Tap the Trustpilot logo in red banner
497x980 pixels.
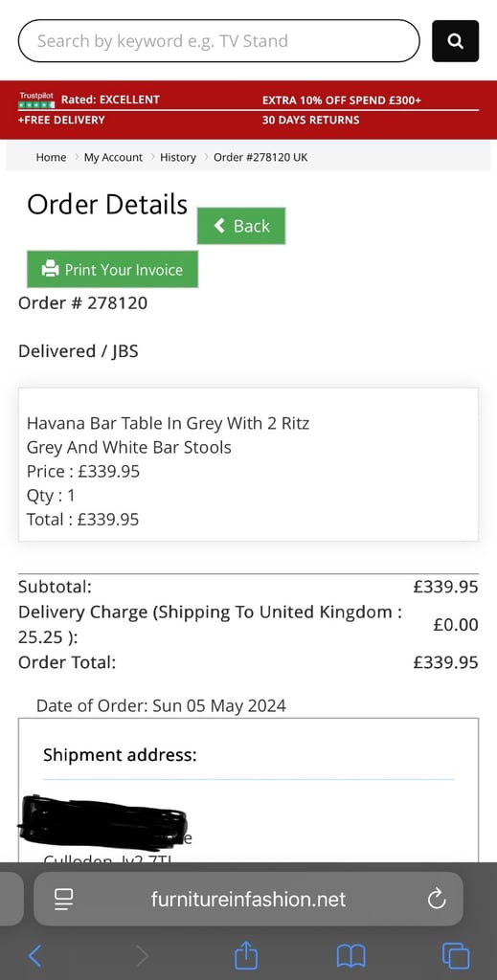tap(37, 100)
